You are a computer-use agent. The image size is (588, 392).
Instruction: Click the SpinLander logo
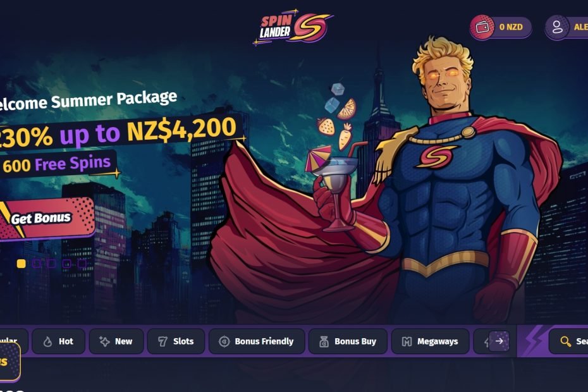point(293,28)
